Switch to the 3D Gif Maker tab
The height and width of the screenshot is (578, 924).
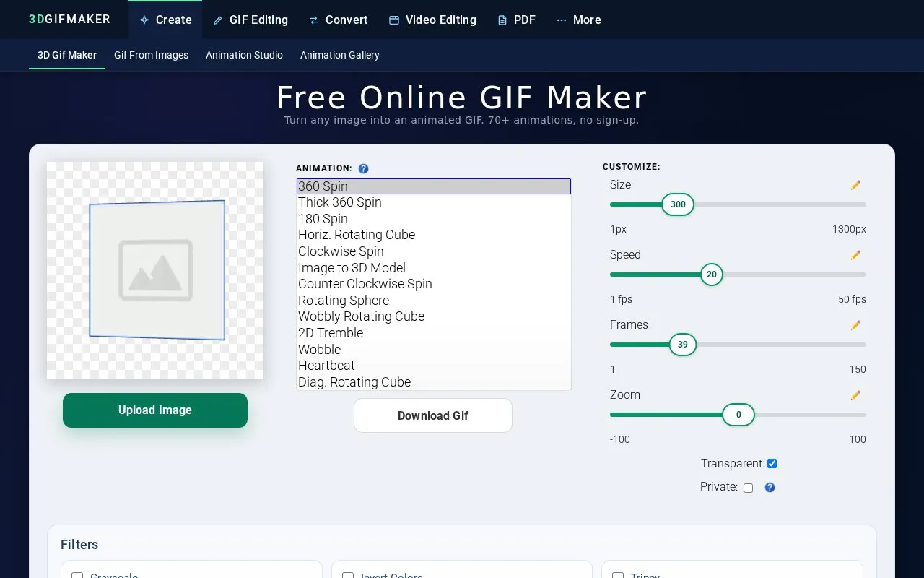[67, 55]
